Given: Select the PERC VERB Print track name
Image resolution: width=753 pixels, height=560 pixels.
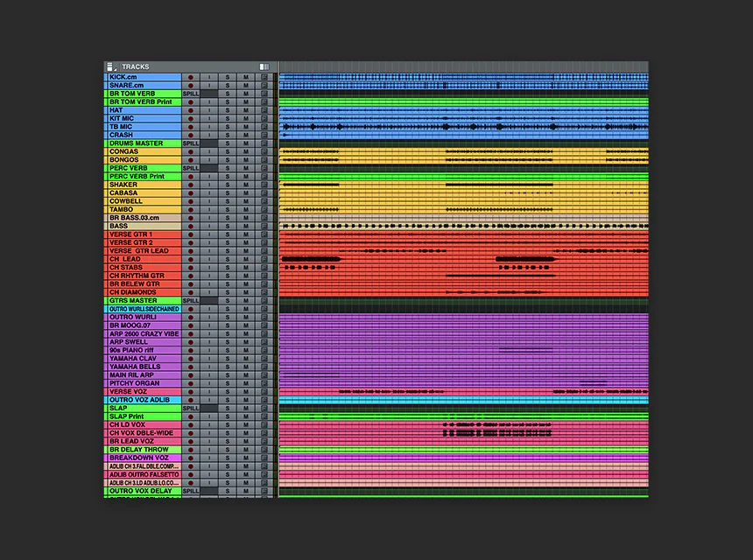Looking at the screenshot, I should 143,177.
